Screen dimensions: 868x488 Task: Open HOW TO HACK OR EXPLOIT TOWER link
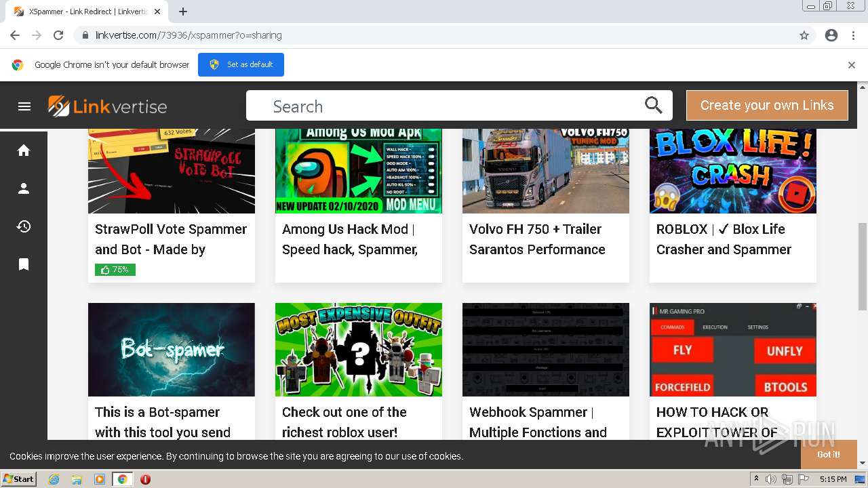point(717,422)
